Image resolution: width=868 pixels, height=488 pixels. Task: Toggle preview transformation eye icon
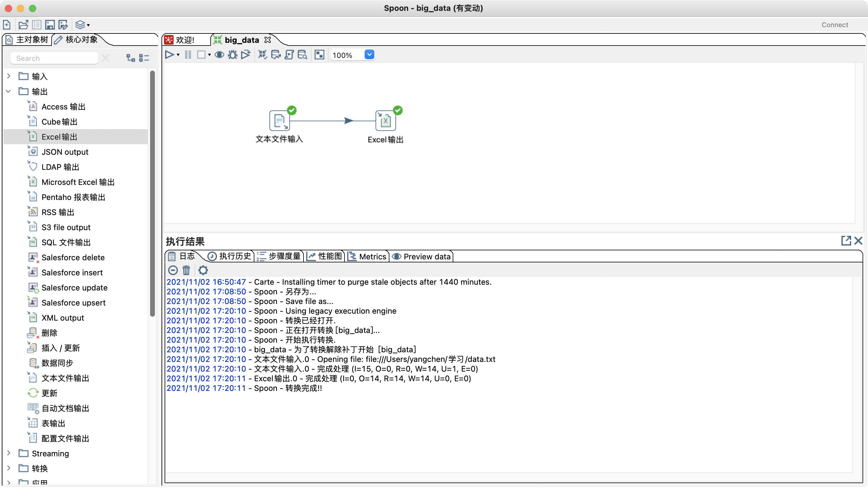pos(219,55)
